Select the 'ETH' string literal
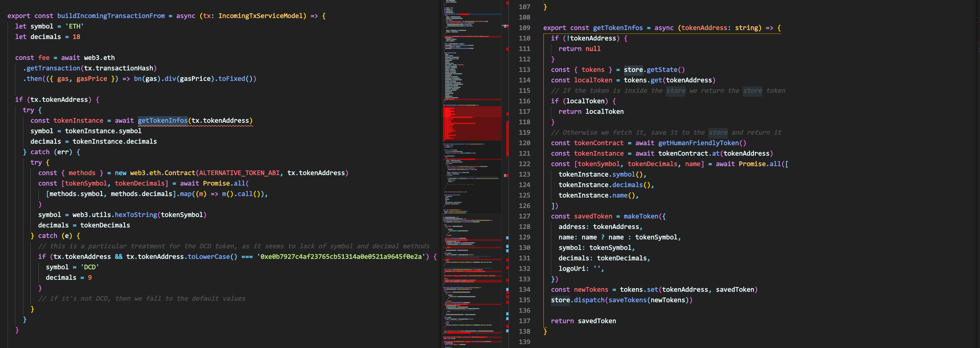The image size is (980, 348). (x=75, y=26)
